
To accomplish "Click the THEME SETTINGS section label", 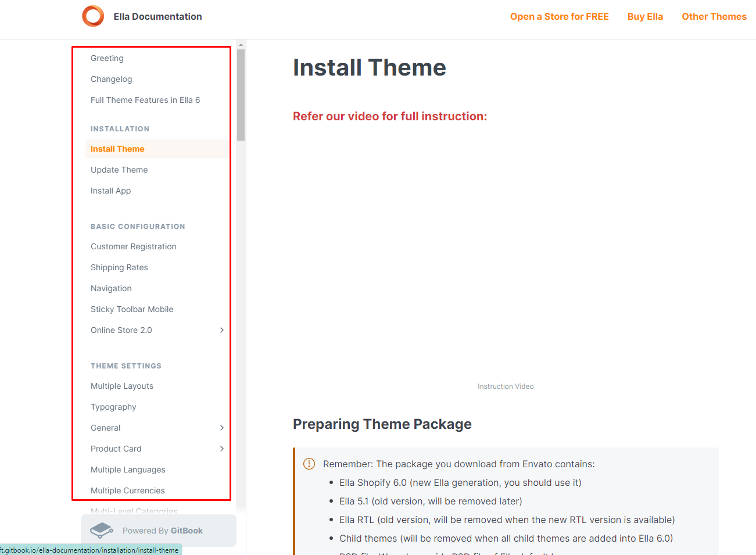I will point(126,366).
